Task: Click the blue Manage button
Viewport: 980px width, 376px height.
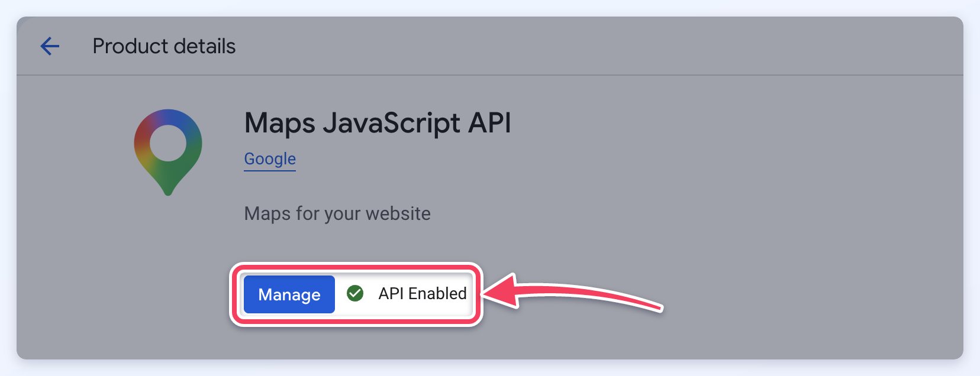Action: (x=289, y=294)
